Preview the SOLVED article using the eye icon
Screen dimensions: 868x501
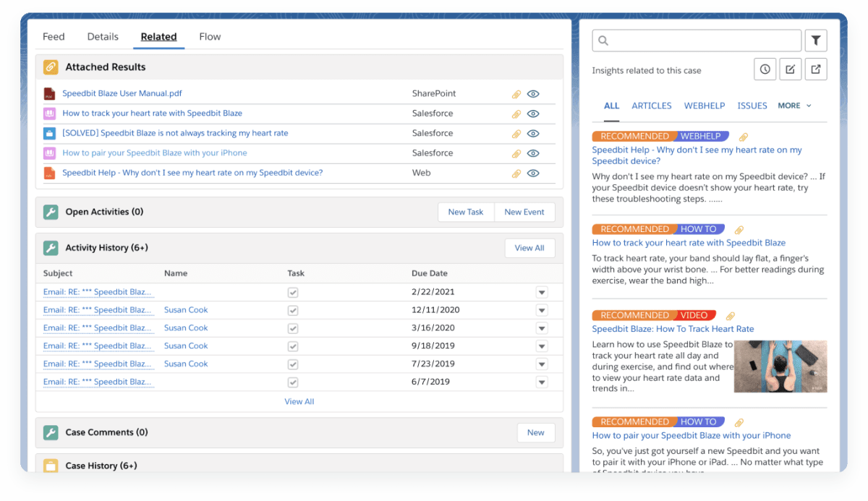[x=534, y=133]
